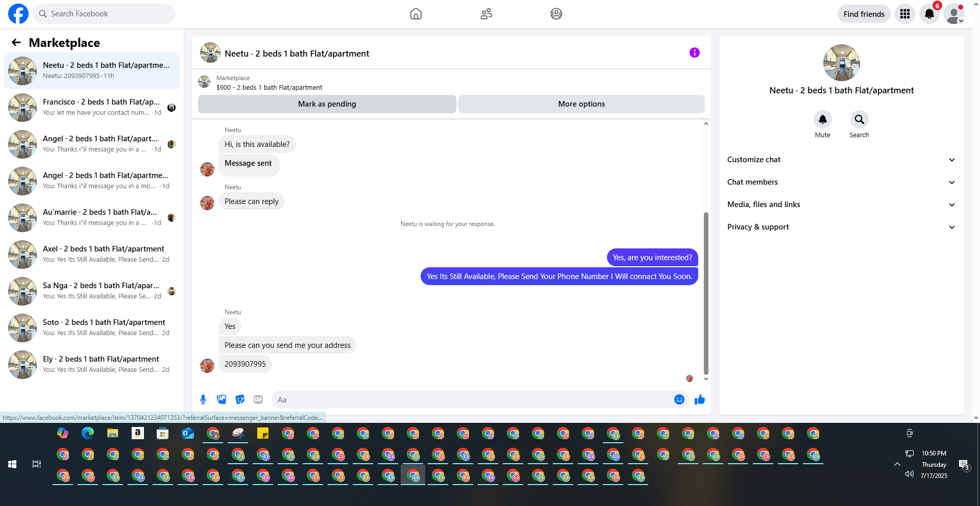The width and height of the screenshot is (980, 506).
Task: Launch Microsoft Edge from the taskbar
Action: coord(88,434)
